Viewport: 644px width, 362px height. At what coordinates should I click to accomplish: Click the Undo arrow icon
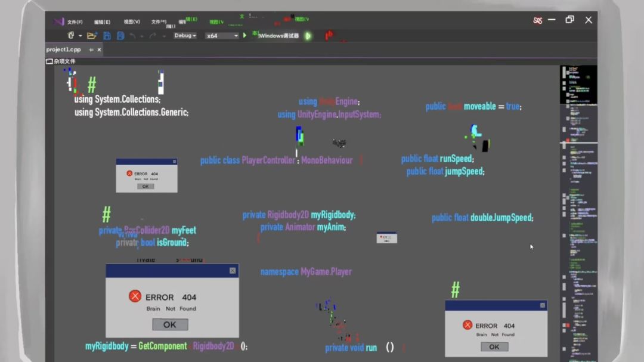[x=132, y=36]
